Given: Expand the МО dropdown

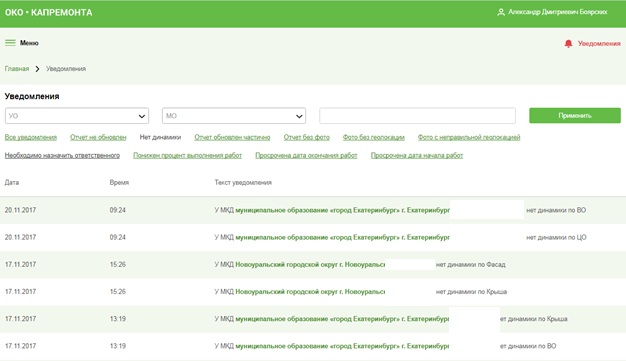Looking at the screenshot, I should tap(234, 116).
